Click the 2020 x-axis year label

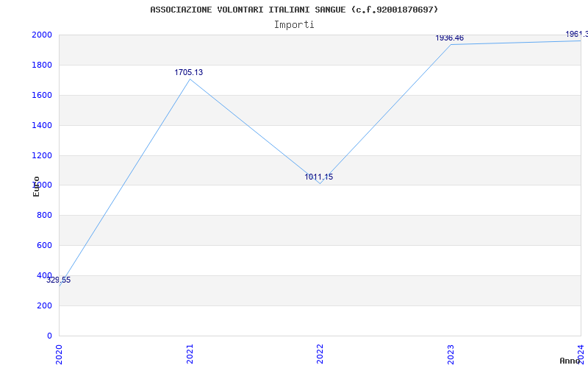(x=59, y=354)
